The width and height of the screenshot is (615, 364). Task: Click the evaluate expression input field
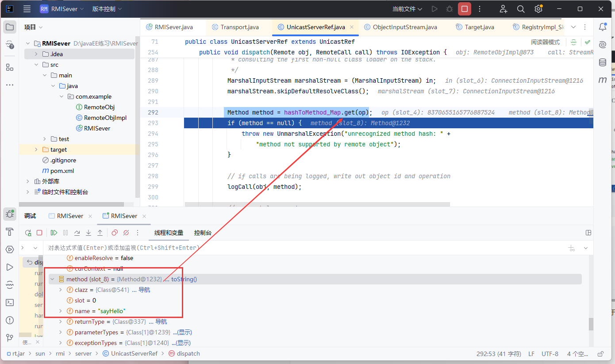point(265,248)
